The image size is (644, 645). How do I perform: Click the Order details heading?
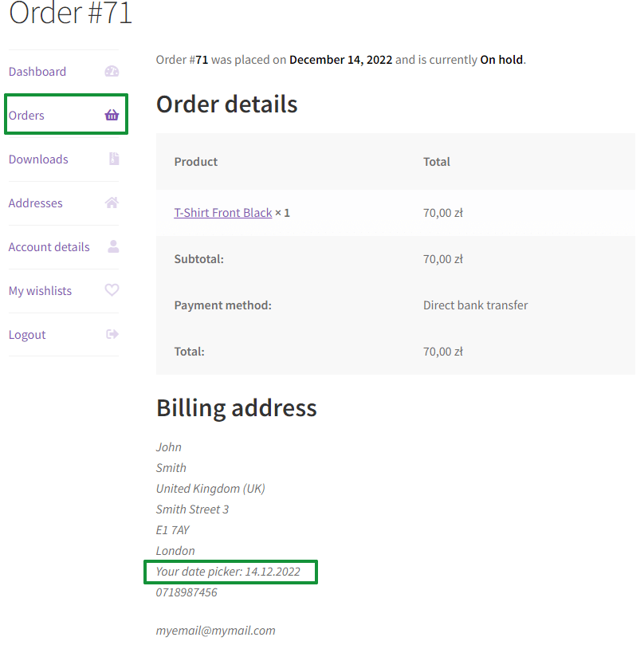pos(227,104)
